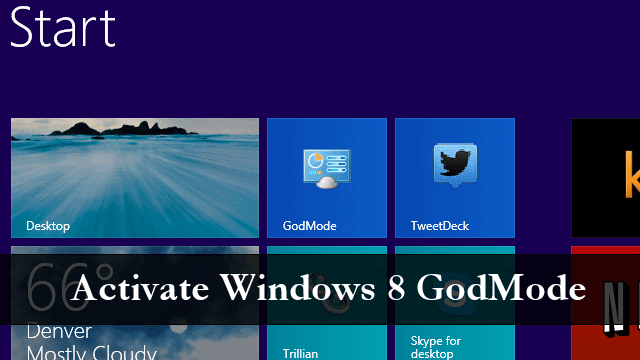This screenshot has width=640, height=360.
Task: Open the Denver weather tile
Action: (x=135, y=303)
